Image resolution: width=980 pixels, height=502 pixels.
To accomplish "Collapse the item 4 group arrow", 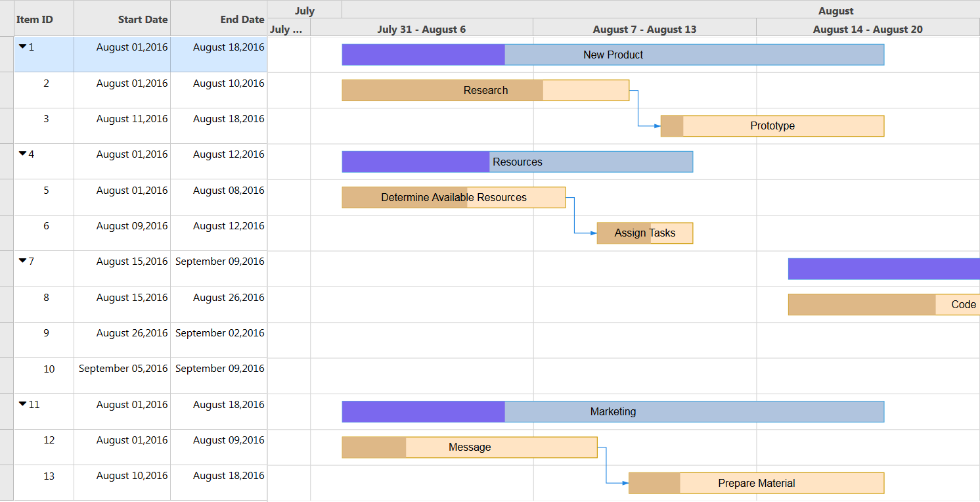I will point(22,154).
